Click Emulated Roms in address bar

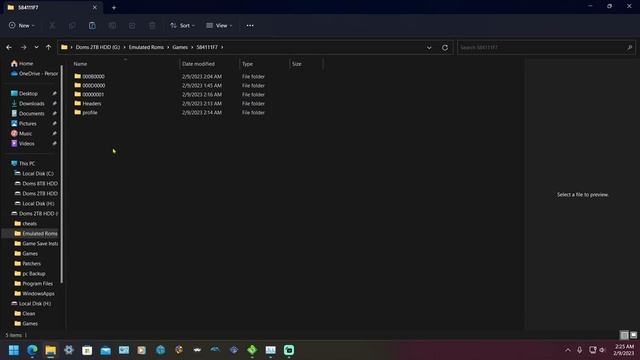point(146,47)
